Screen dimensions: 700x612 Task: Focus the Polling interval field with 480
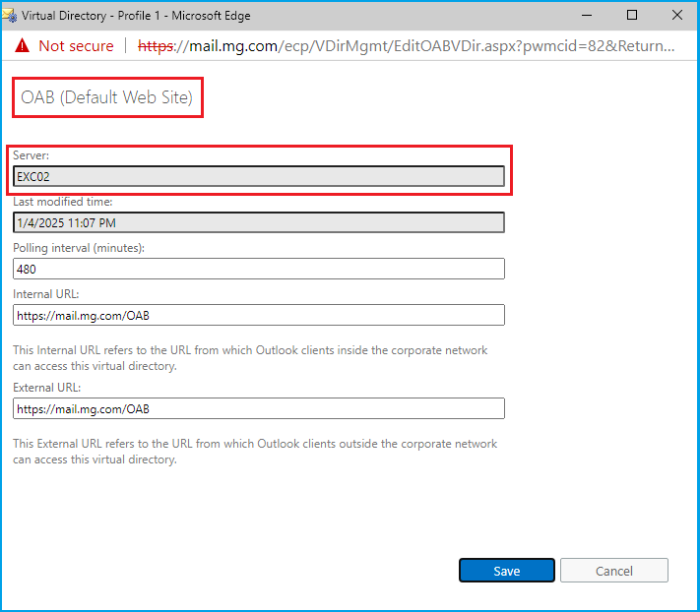pyautogui.click(x=259, y=269)
